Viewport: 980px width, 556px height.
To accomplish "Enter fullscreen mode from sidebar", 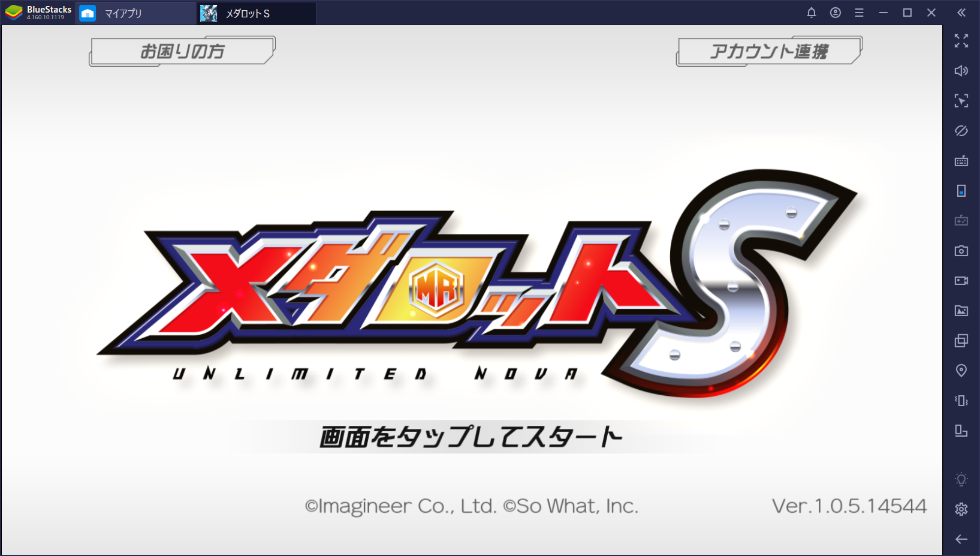I will [x=961, y=41].
